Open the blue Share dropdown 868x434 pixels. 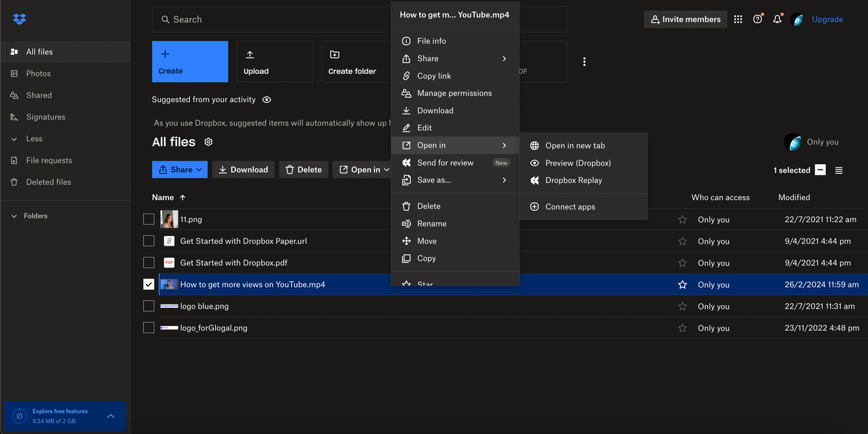180,170
